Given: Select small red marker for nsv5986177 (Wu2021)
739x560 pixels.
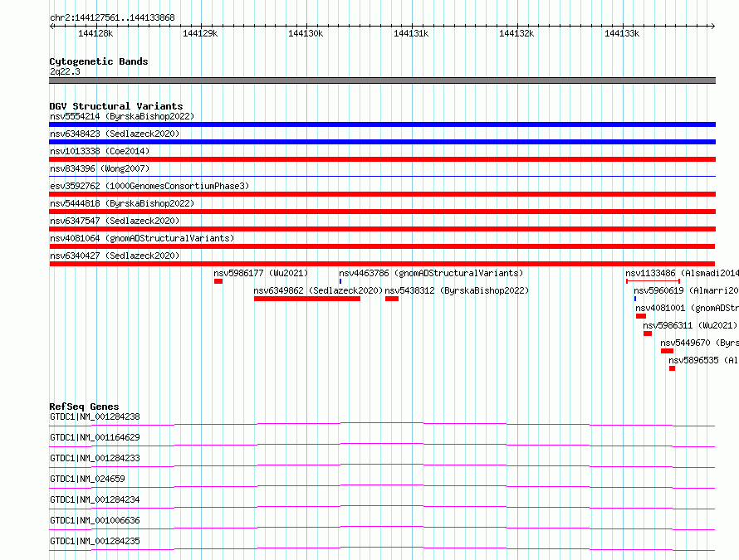Looking at the screenshot, I should 218,281.
